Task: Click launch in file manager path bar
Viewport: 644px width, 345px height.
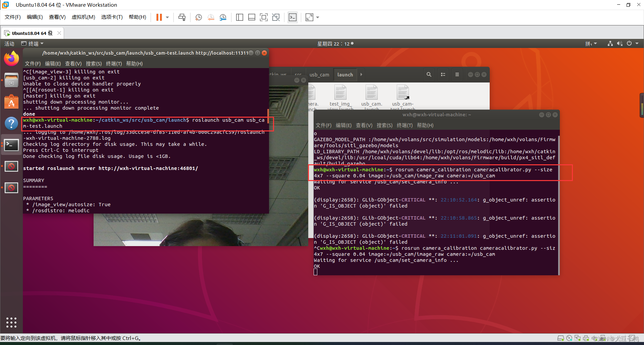Action: click(345, 75)
